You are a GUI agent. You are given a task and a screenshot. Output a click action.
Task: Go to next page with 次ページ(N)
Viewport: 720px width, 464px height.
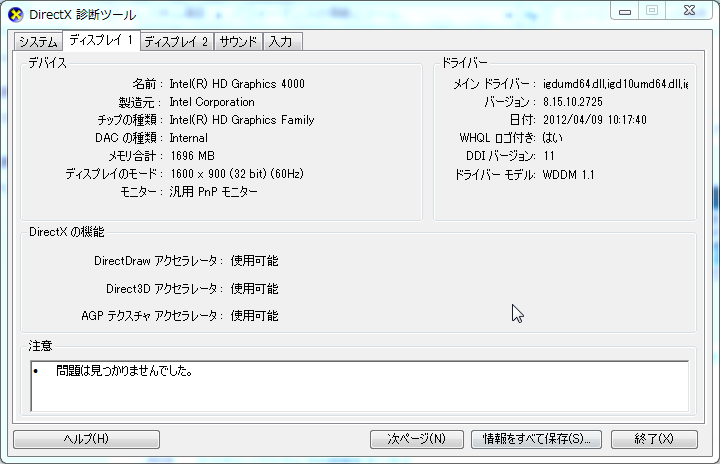[x=416, y=439]
